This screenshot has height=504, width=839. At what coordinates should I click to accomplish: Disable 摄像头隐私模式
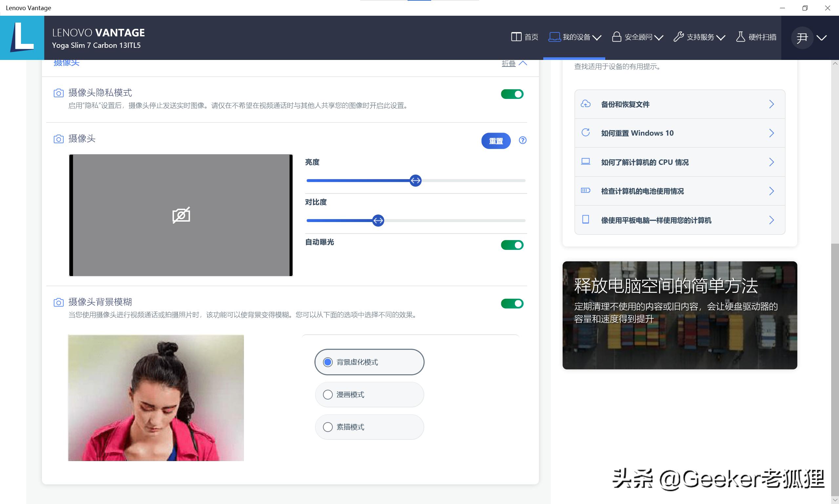pos(512,94)
